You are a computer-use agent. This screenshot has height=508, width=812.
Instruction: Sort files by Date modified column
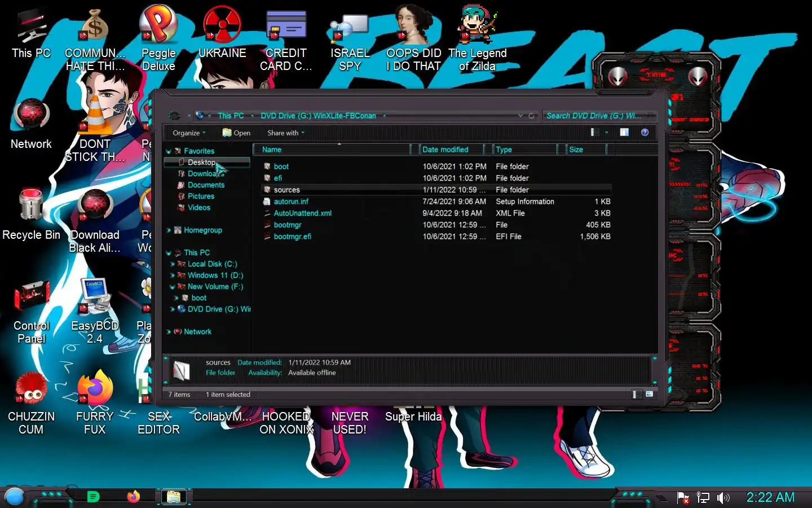tap(452, 150)
